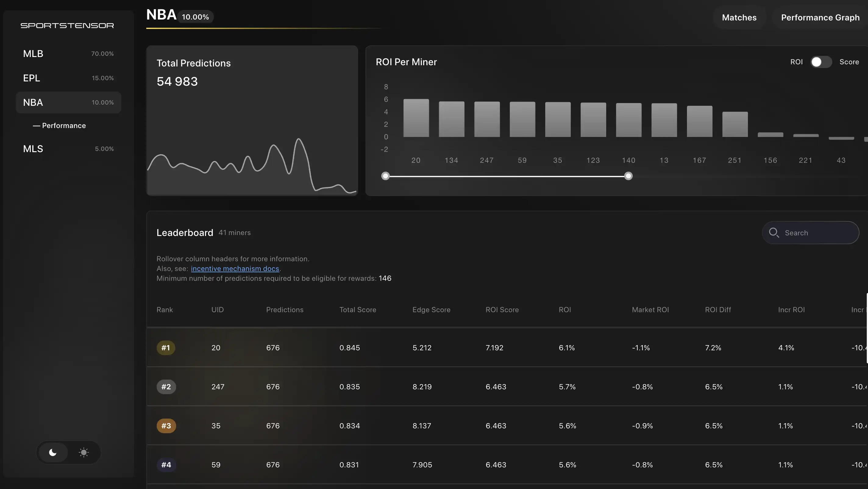Switch to light mode sun icon
Image resolution: width=868 pixels, height=489 pixels.
84,452
